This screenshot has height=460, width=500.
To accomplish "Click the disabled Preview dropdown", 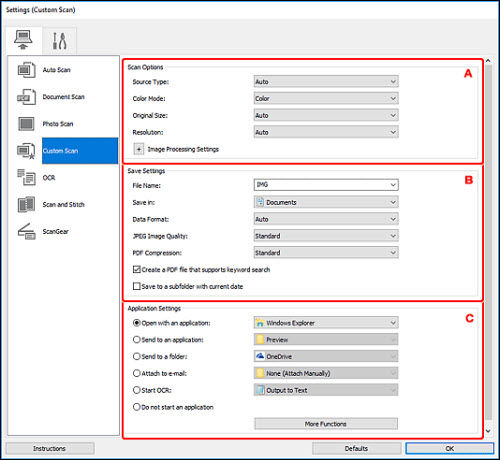I will [326, 339].
